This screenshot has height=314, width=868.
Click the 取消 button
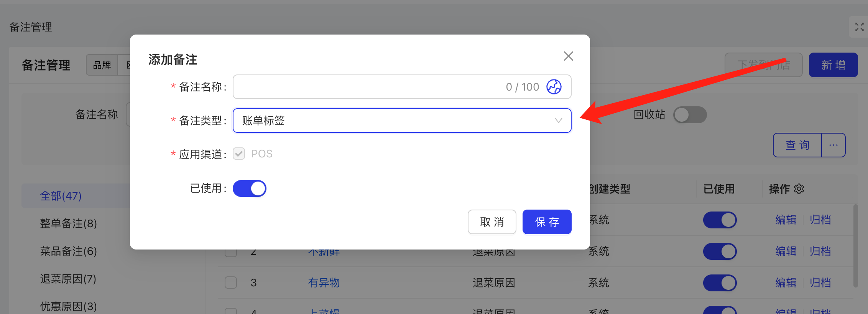coord(492,222)
